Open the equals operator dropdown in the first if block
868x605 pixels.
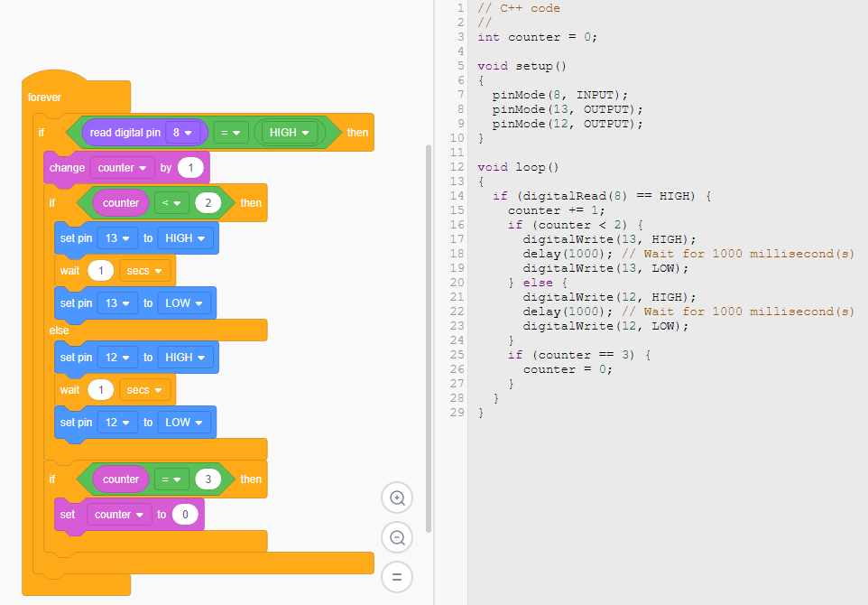click(x=230, y=133)
